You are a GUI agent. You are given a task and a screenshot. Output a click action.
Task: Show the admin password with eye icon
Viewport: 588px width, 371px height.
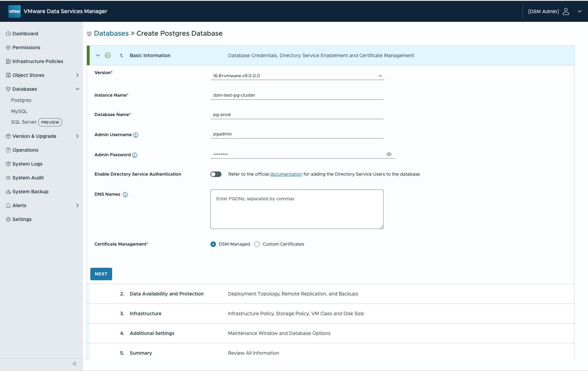[389, 154]
